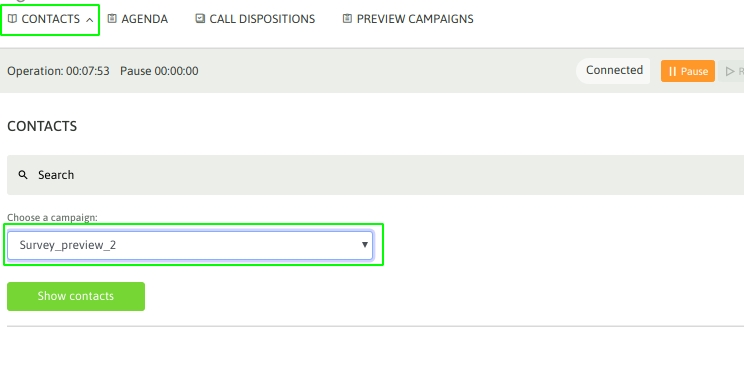
Task: Click the campaign dropdown's down arrow
Action: [x=364, y=245]
